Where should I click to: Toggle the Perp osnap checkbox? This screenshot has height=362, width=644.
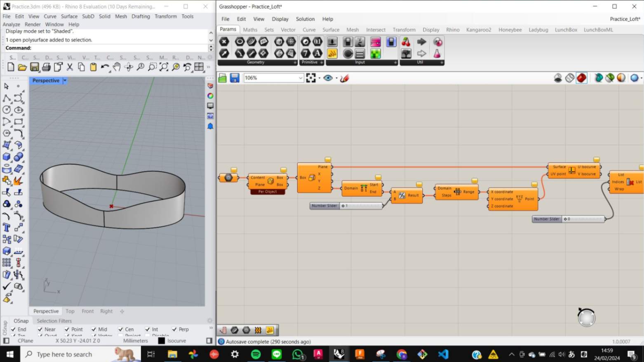(x=174, y=329)
